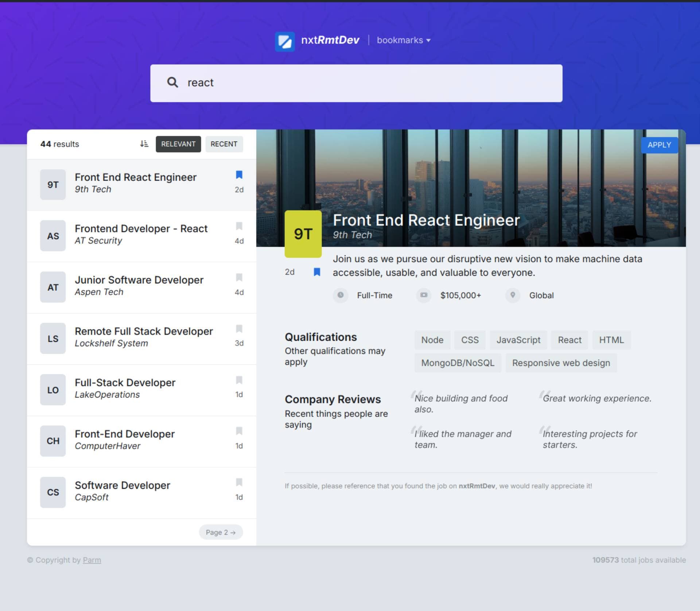Viewport: 700px width, 611px height.
Task: Click the AS company badge
Action: tap(53, 236)
